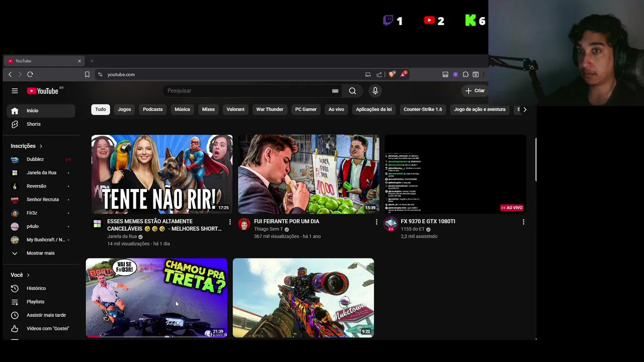
Task: Select the Tudo filter chip
Action: tap(101, 110)
